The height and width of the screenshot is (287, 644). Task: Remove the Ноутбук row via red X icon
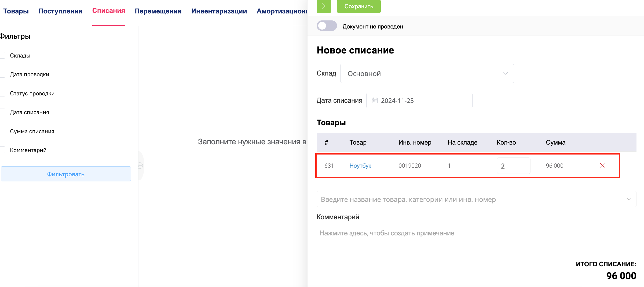[602, 166]
